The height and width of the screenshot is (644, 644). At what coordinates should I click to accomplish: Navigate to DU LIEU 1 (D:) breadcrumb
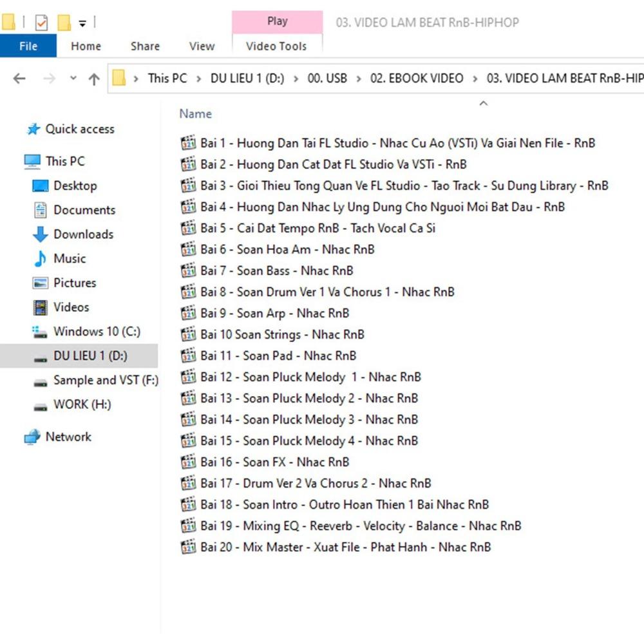coord(247,78)
